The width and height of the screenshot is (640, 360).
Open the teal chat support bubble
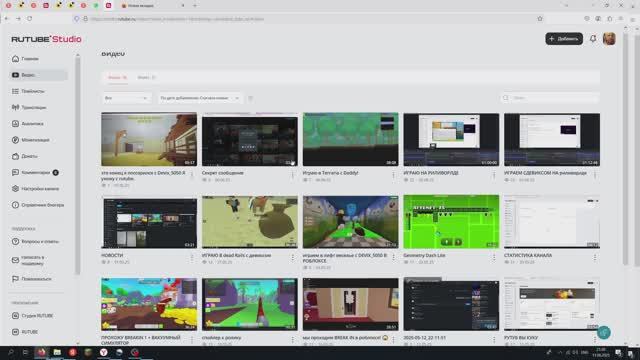pyautogui.click(x=604, y=332)
